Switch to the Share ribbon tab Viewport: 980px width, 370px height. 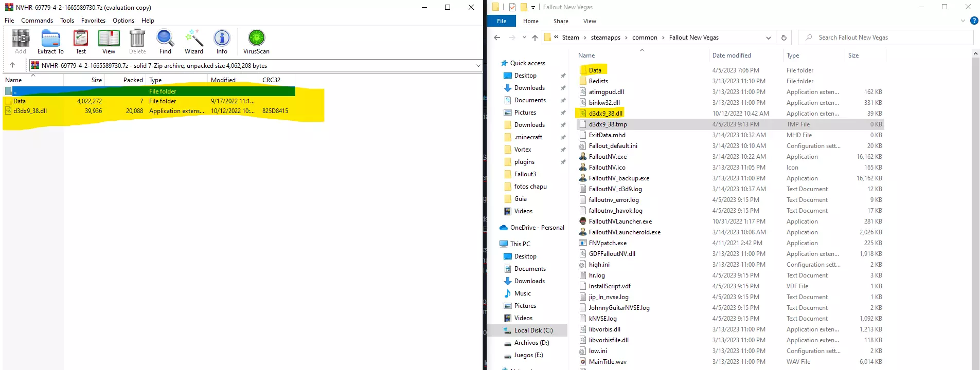click(561, 21)
